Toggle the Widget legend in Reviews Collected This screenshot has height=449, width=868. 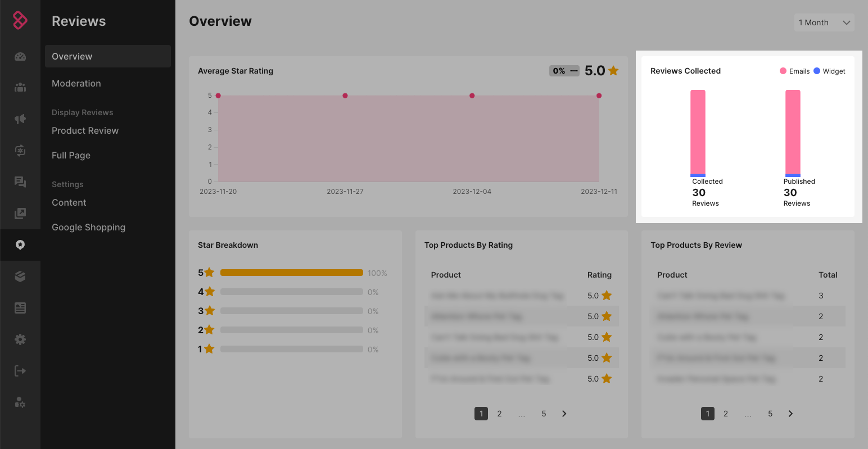point(829,71)
